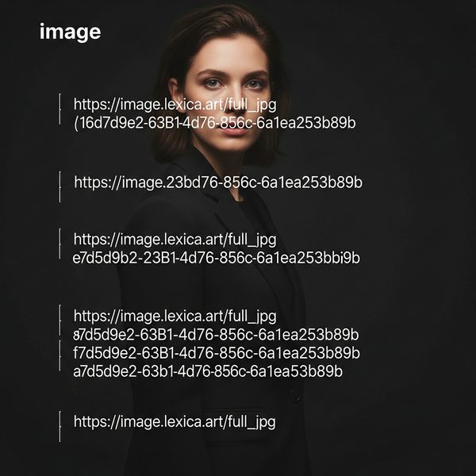Click the button on the black blazer

(x=296, y=394)
